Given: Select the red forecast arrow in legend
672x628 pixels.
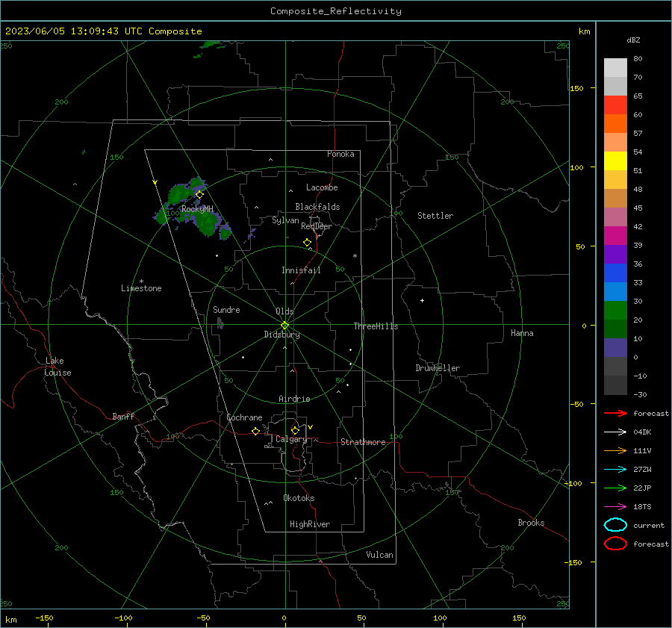Looking at the screenshot, I should click(x=615, y=413).
